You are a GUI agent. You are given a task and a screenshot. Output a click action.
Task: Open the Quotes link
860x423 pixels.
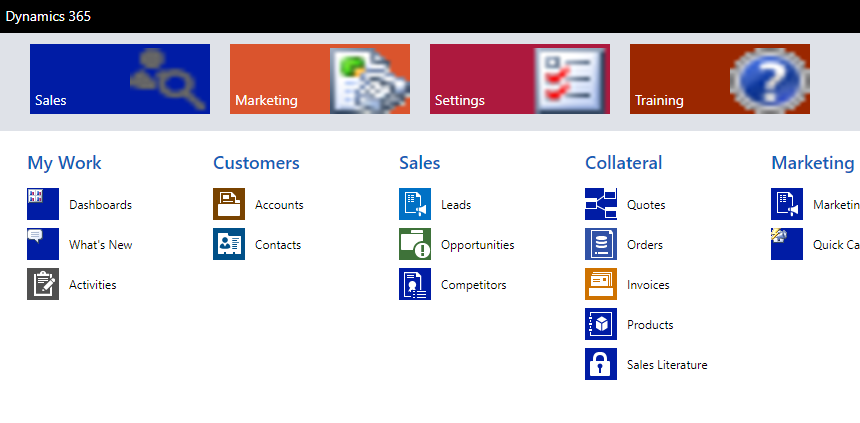point(646,205)
